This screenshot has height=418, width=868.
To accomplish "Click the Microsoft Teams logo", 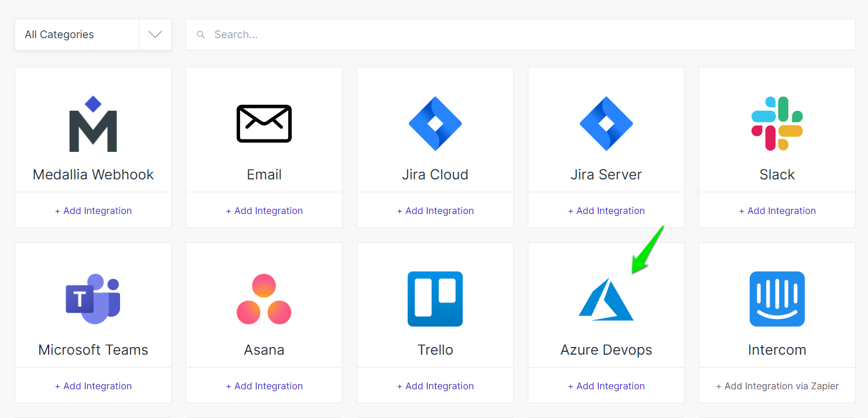I will [93, 299].
